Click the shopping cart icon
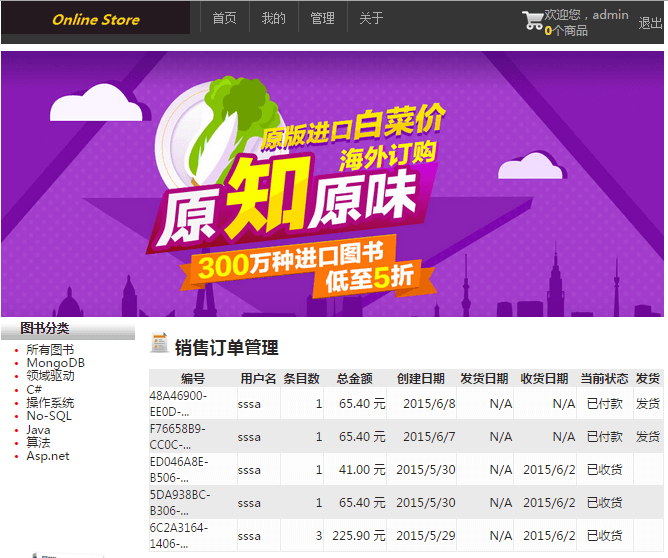Viewport: 668px width, 558px height. coord(532,20)
